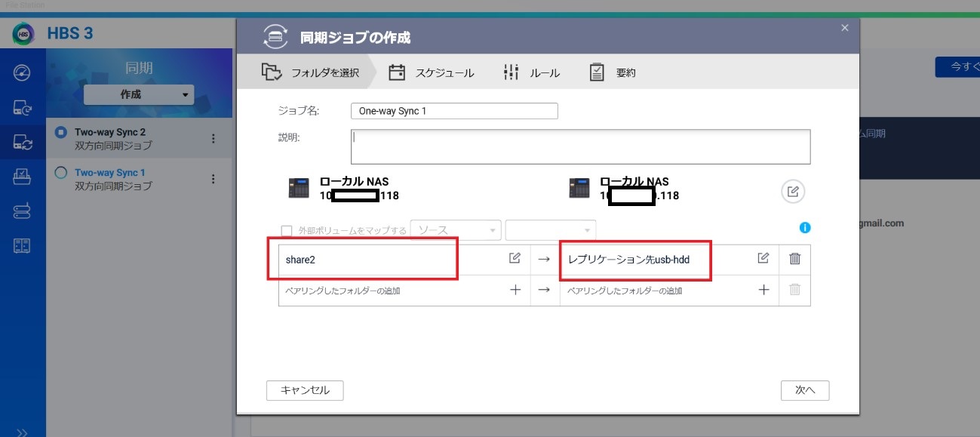Viewport: 980px width, 437px height.
Task: Delete the share2 folder pair
Action: 794,259
